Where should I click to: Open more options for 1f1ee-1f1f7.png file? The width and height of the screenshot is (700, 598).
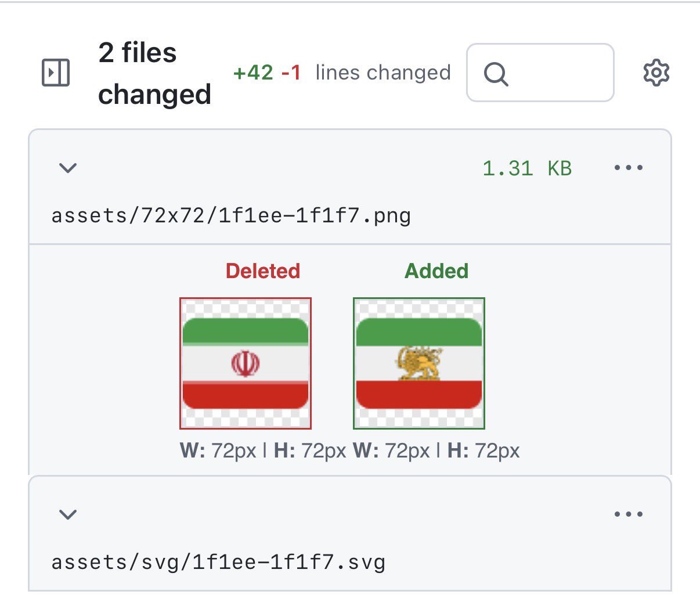pyautogui.click(x=628, y=168)
